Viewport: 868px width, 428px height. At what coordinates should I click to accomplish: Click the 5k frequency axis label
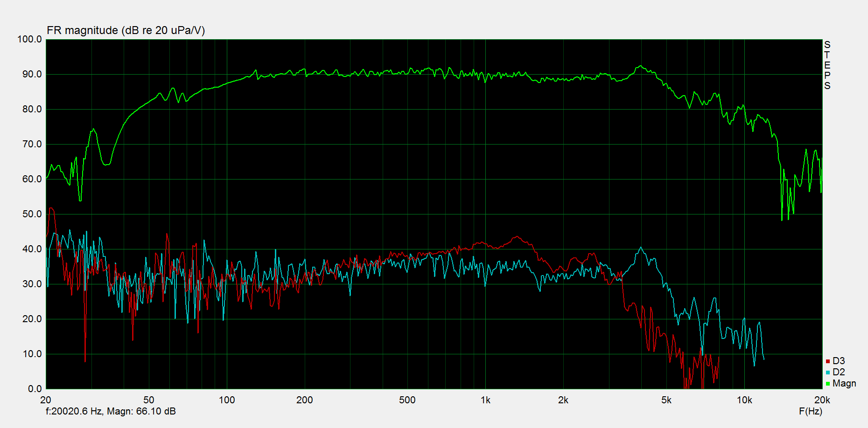click(666, 400)
